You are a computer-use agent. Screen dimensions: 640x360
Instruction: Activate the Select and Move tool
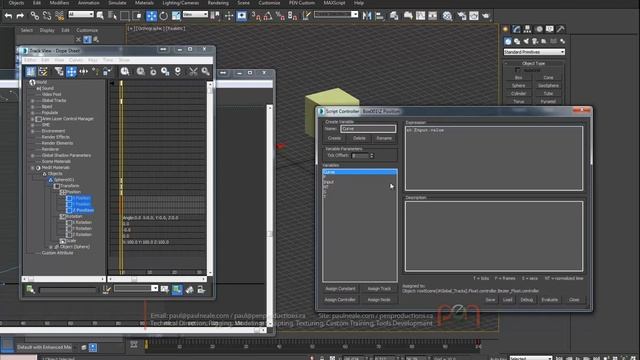(151, 16)
